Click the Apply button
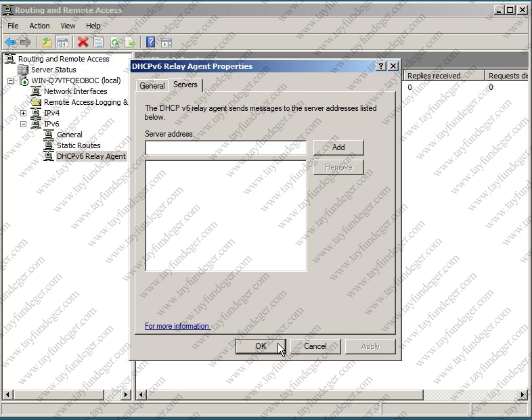This screenshot has height=420, width=532. click(370, 346)
